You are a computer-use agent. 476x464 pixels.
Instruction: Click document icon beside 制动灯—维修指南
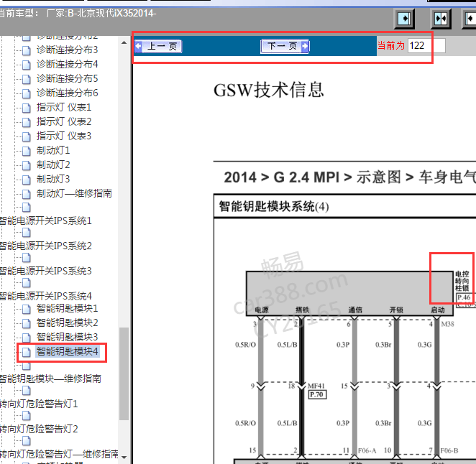pos(27,194)
